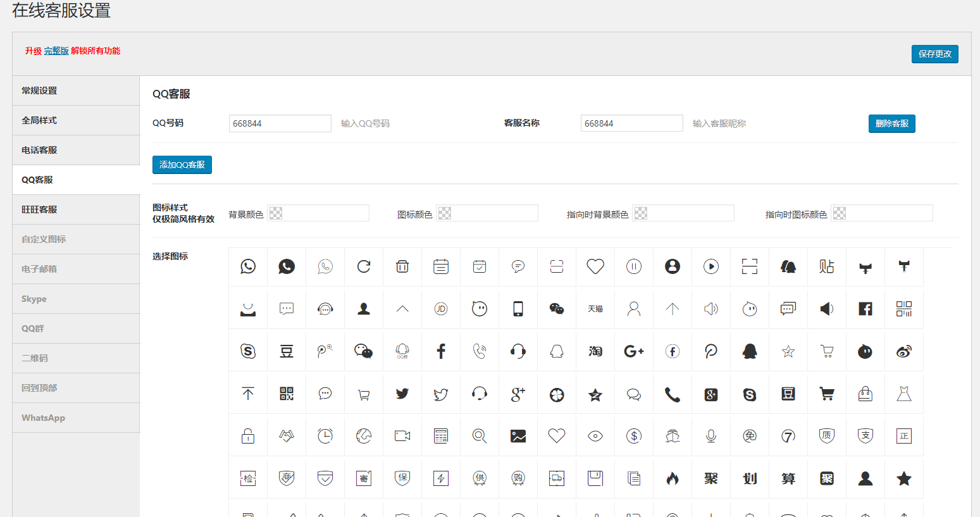
Task: Choose the play-in-circle icon
Action: (x=711, y=266)
